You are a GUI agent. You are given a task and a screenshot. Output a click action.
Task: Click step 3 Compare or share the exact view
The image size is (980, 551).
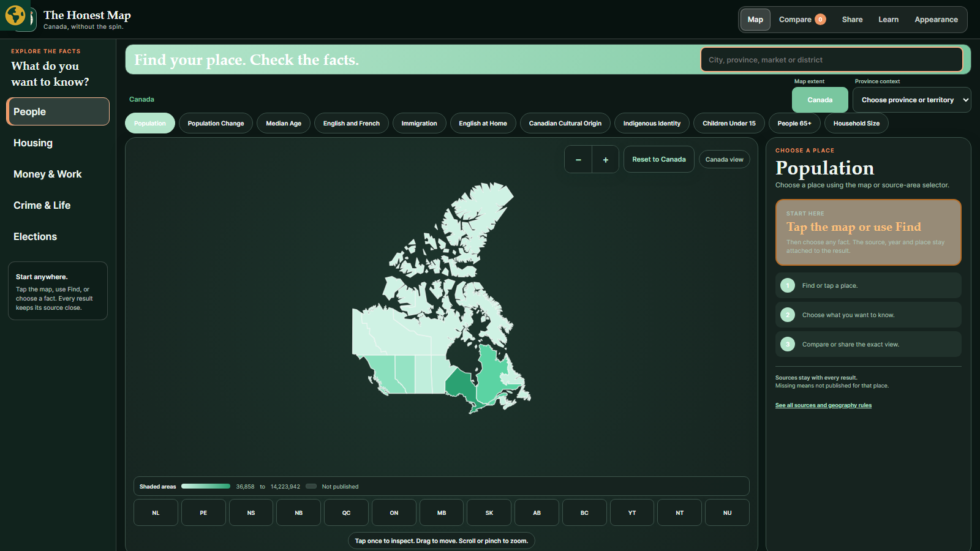[x=868, y=344]
